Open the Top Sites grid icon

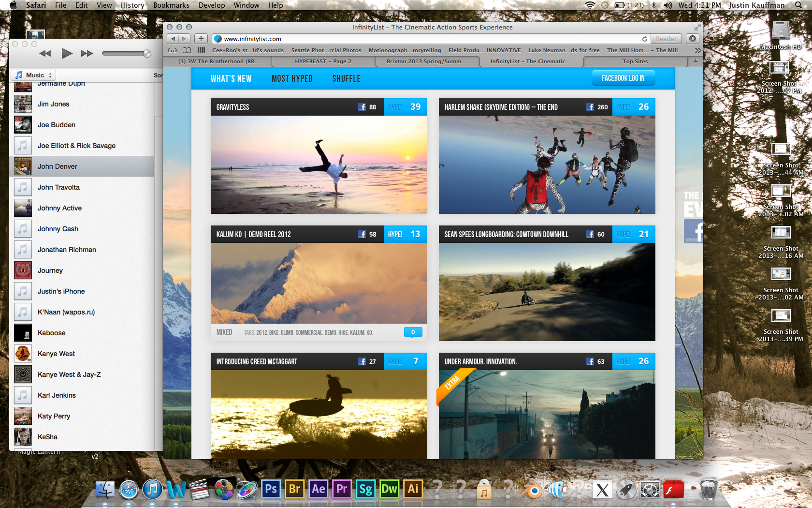[202, 50]
